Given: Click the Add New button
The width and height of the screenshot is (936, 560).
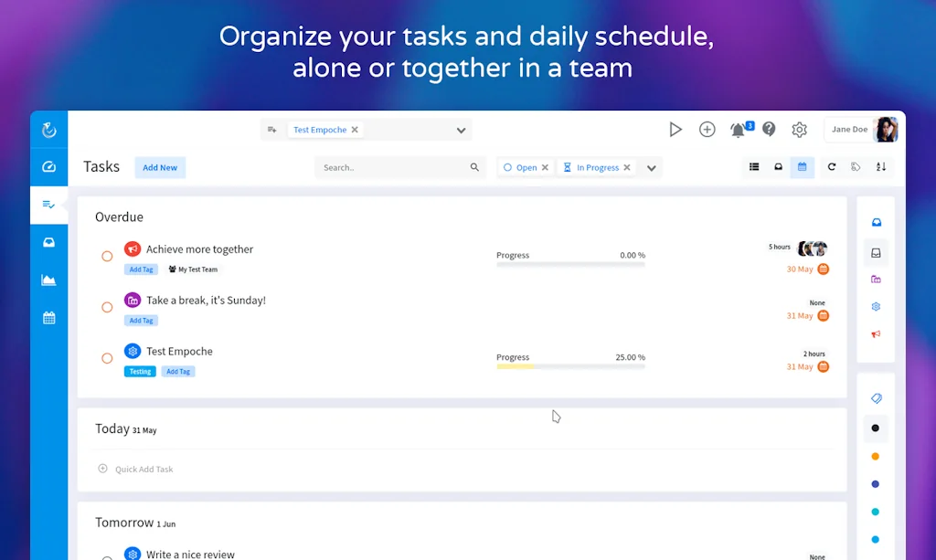Looking at the screenshot, I should (x=160, y=167).
